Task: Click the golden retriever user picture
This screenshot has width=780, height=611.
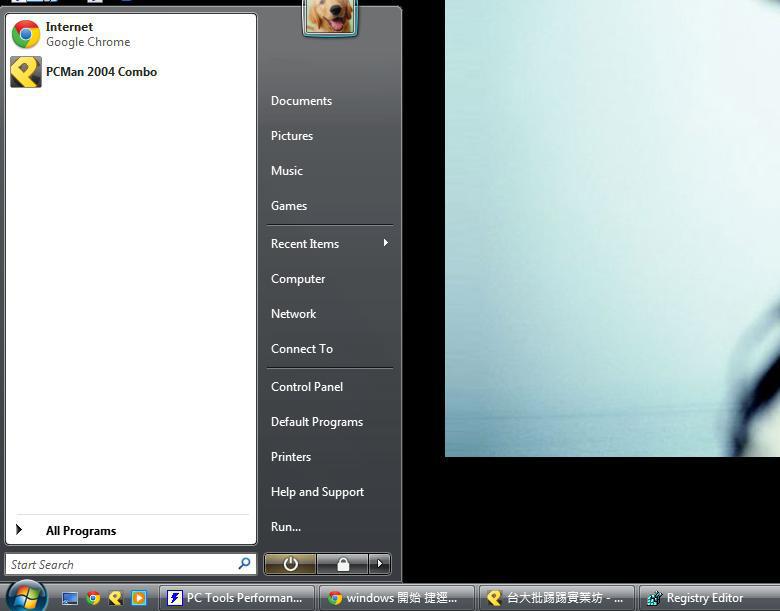Action: (x=330, y=17)
